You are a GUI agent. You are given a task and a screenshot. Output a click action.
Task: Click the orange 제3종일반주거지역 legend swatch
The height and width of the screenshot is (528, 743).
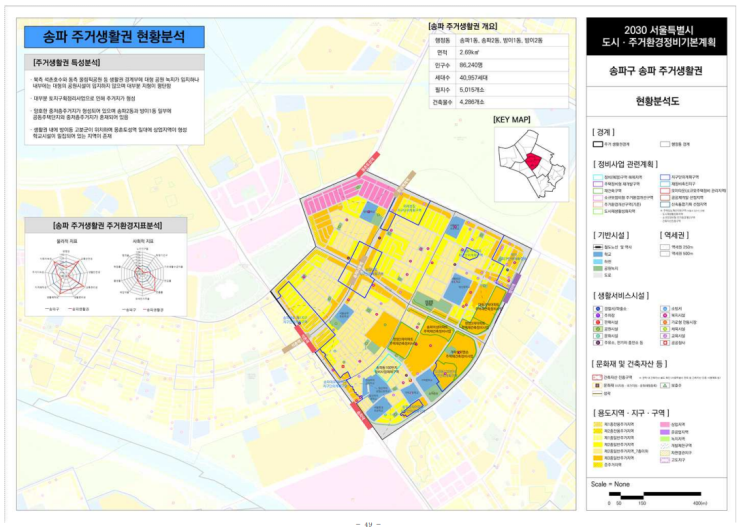(598, 458)
